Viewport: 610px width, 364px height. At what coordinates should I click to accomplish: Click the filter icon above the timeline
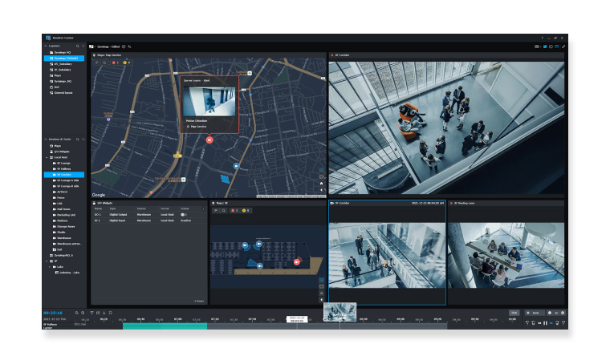tap(92, 312)
